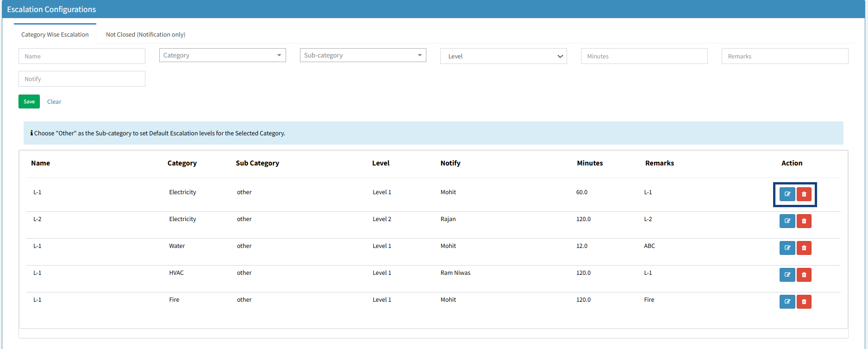Click the Name column header
The width and height of the screenshot is (868, 349).
[x=41, y=163]
